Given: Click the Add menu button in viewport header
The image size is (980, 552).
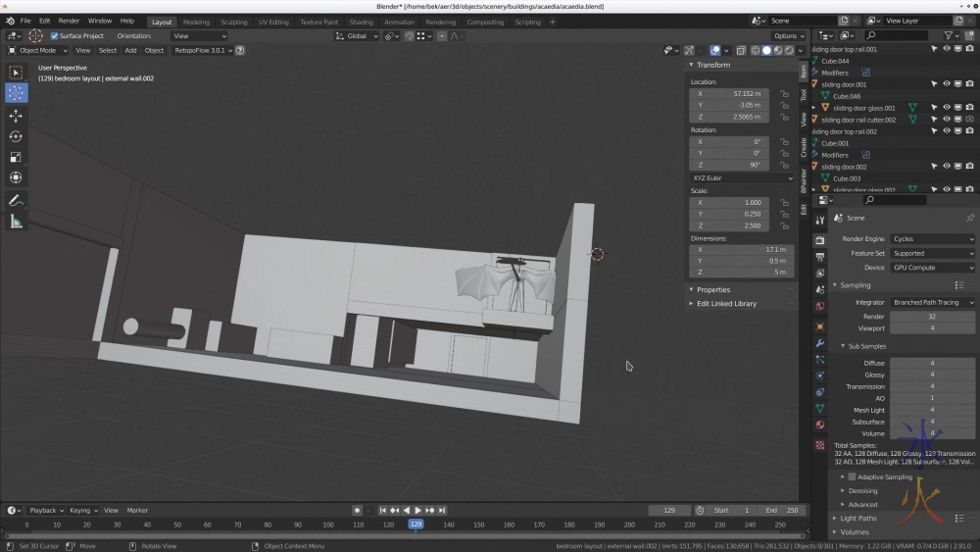Looking at the screenshot, I should 130,50.
